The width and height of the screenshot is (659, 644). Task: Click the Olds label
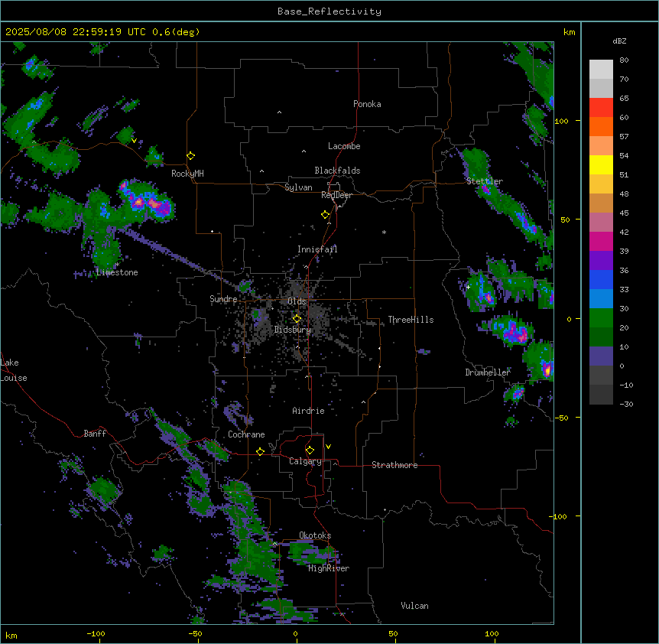point(297,301)
